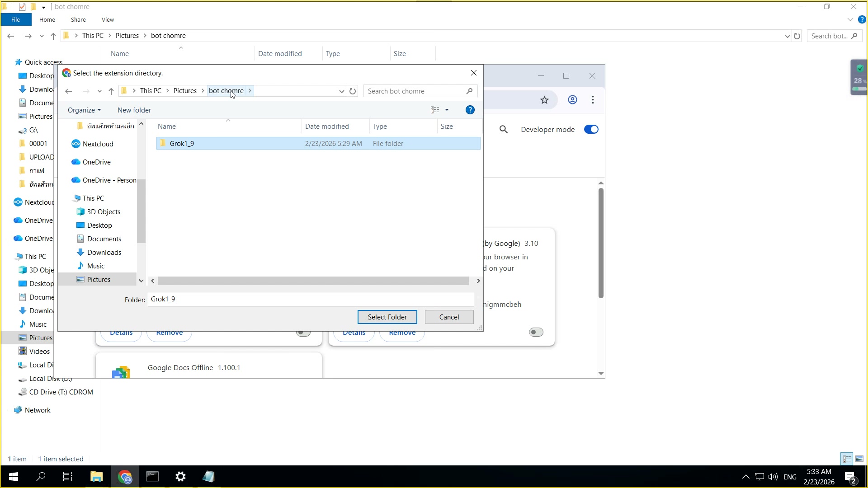
Task: Open the Chrome profile avatar icon
Action: tap(572, 100)
